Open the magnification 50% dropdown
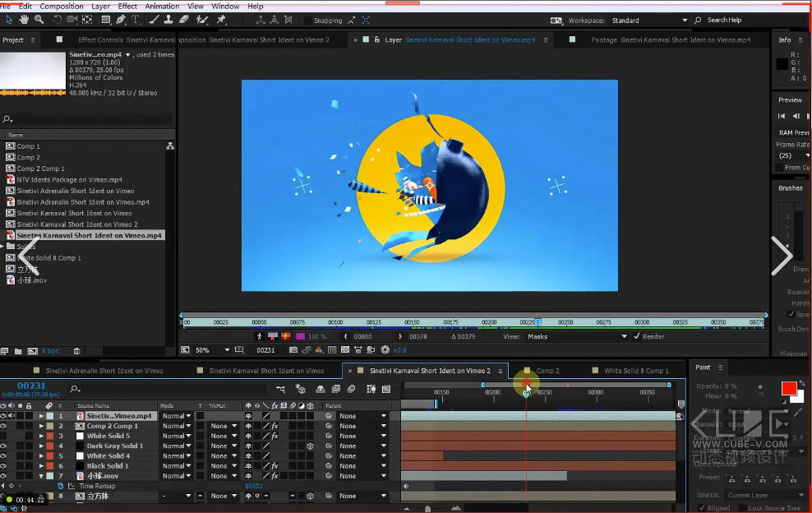The height and width of the screenshot is (513, 812). point(212,350)
